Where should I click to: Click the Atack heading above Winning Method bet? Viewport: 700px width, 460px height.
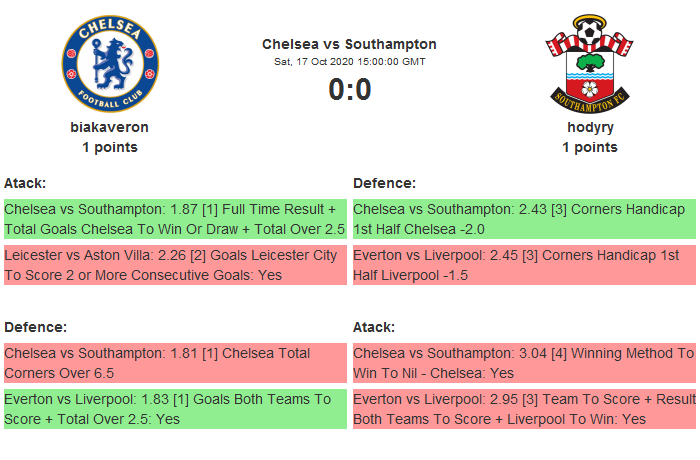coord(374,327)
